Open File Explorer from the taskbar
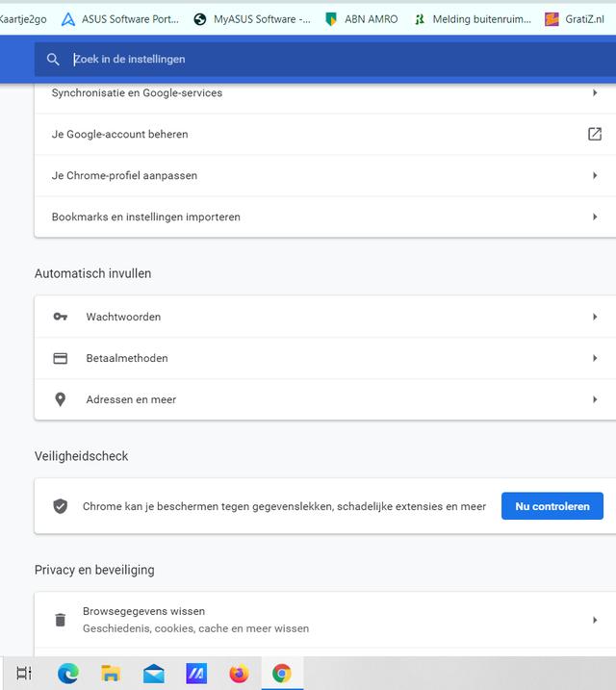This screenshot has height=690, width=616. click(x=111, y=674)
